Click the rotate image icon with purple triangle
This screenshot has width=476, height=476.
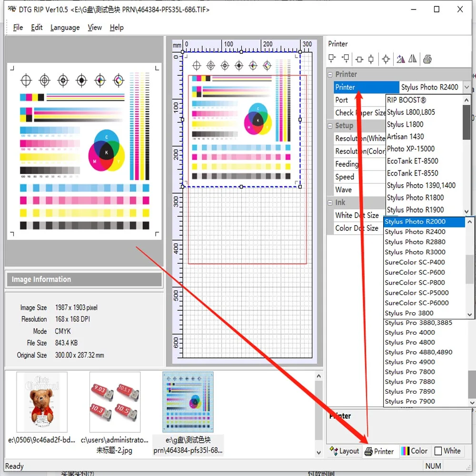(x=400, y=59)
